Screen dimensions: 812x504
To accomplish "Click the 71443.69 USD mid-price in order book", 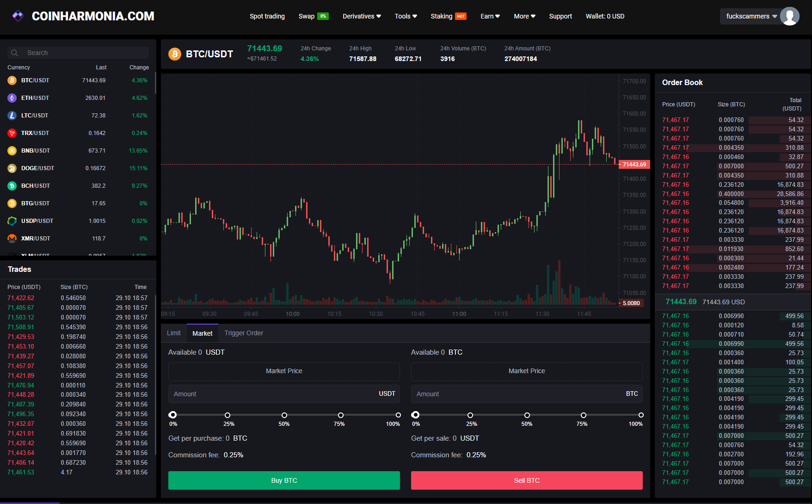I will click(x=724, y=302).
